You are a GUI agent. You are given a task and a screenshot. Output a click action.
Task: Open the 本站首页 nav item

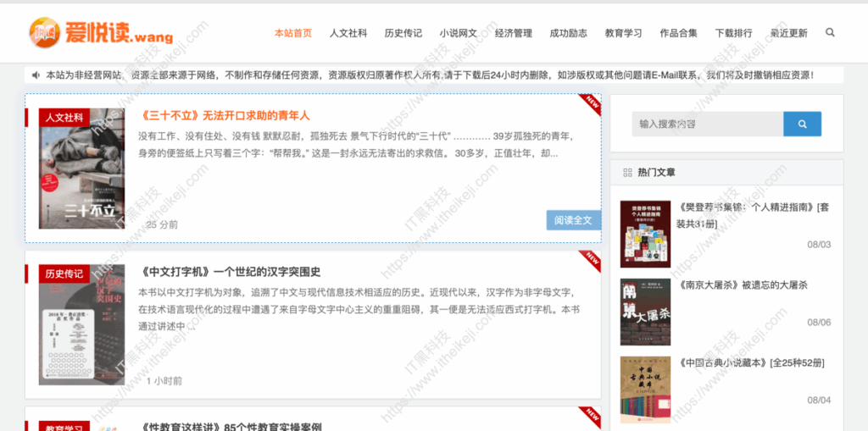coord(293,33)
